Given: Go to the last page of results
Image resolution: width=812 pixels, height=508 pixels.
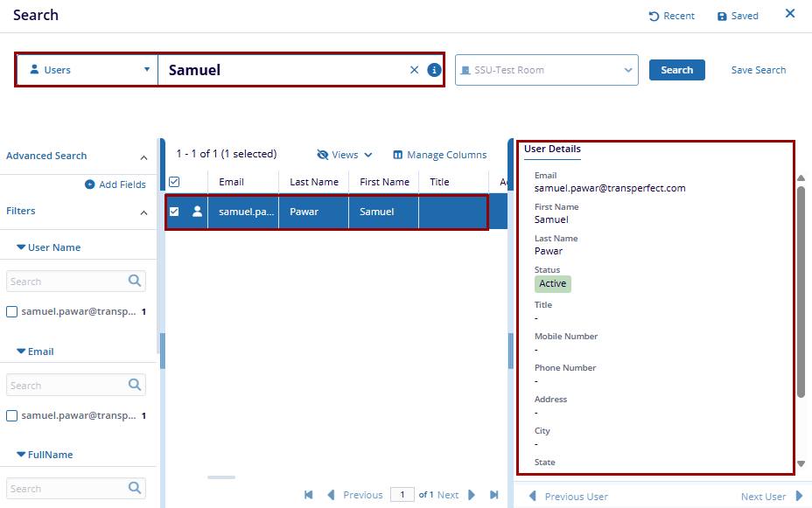Looking at the screenshot, I should pos(493,495).
